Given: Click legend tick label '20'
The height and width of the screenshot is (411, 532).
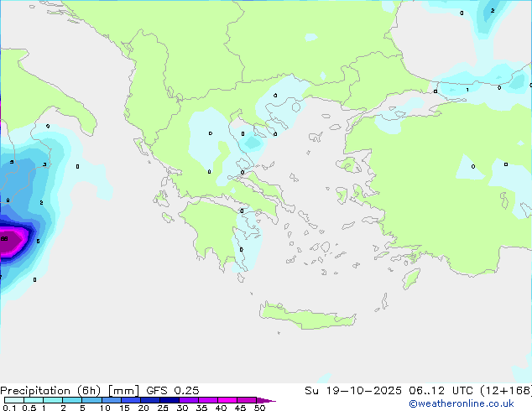Looking at the screenshot, I should click(x=143, y=408).
